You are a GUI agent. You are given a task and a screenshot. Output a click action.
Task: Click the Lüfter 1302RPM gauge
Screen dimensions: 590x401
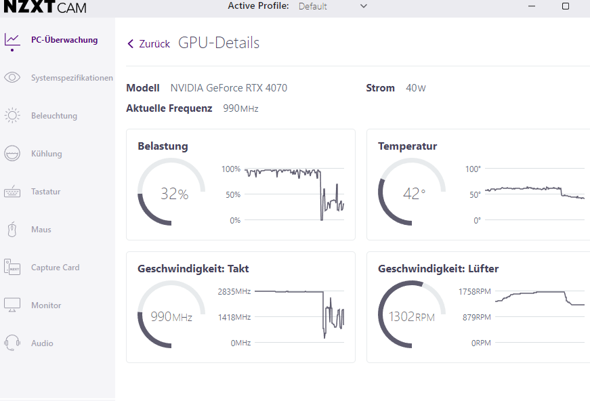tap(412, 314)
